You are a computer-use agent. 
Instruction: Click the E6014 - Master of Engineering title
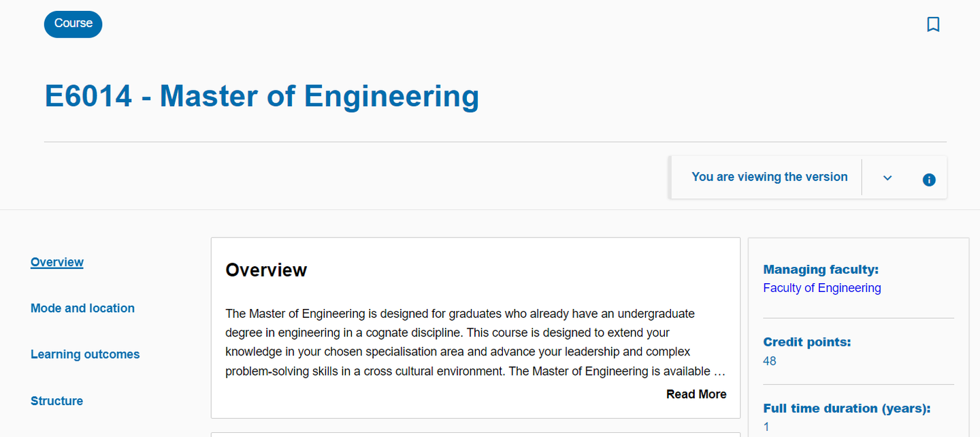[262, 96]
